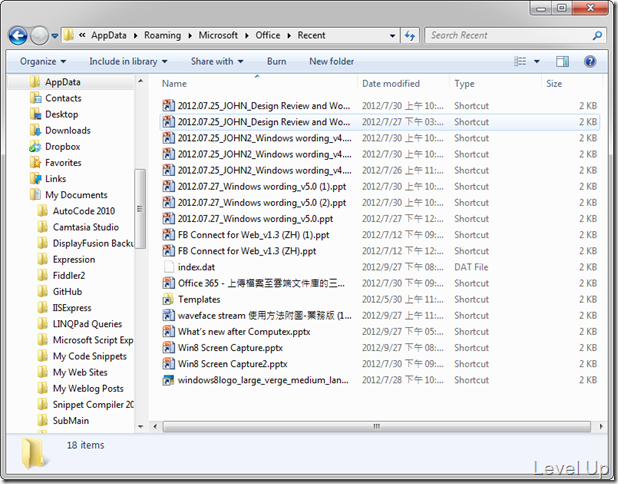
Task: Click icon of FB Connect for Web_v1.3 (ZH).ppt
Action: [169, 251]
